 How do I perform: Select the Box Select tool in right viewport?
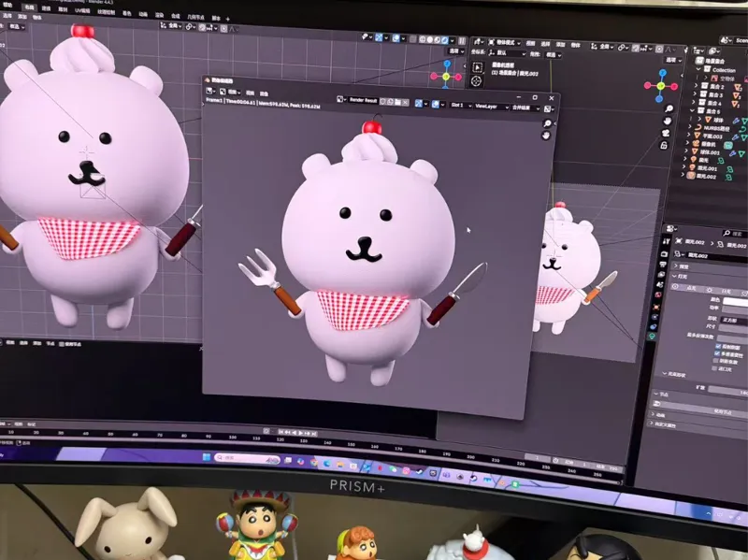coord(478,67)
